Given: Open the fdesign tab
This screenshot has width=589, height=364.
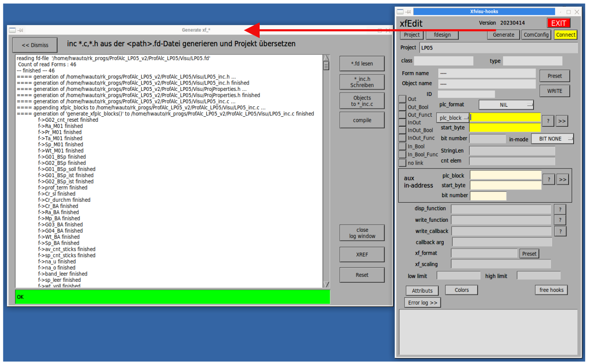Looking at the screenshot, I should pyautogui.click(x=442, y=35).
